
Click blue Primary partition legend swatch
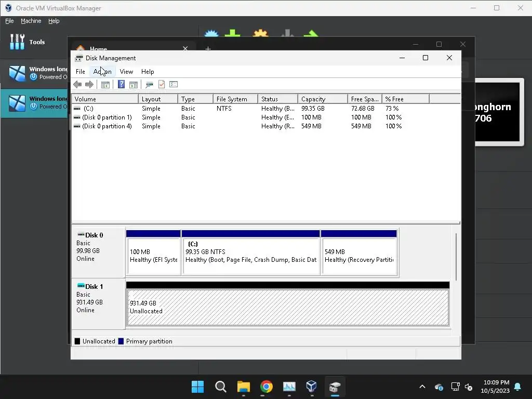[121, 341]
